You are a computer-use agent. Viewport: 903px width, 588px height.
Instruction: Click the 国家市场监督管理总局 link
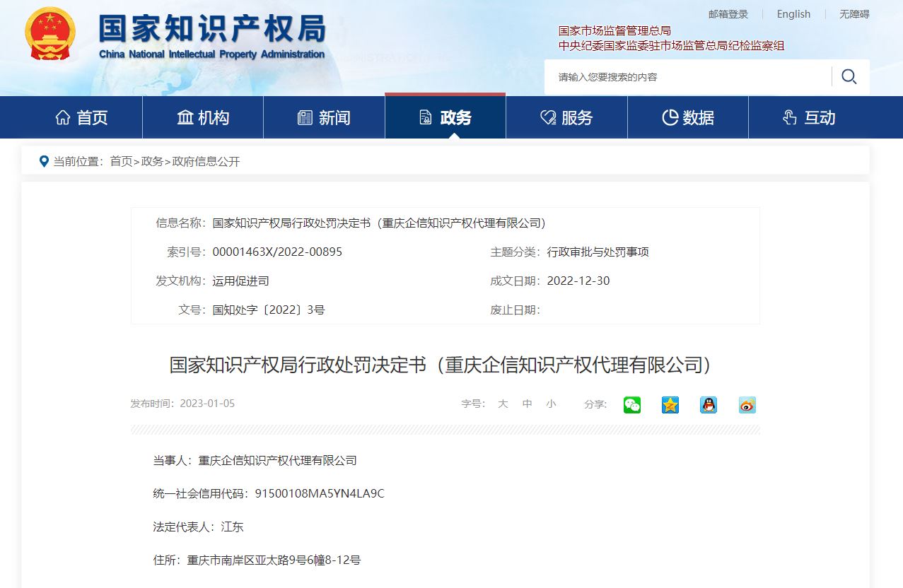(614, 30)
